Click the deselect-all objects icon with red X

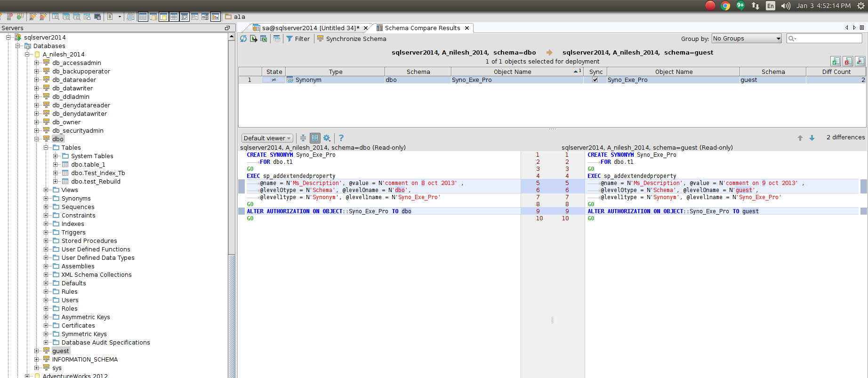tap(848, 61)
